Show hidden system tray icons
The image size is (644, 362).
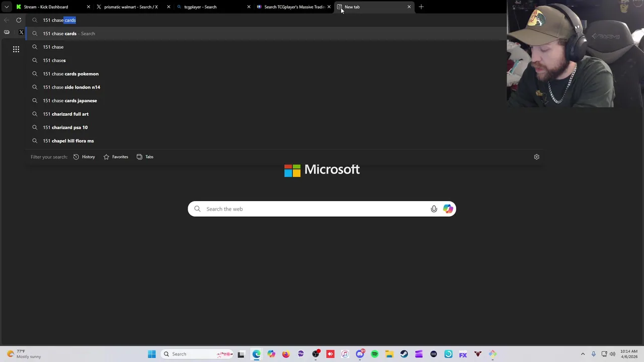click(583, 354)
